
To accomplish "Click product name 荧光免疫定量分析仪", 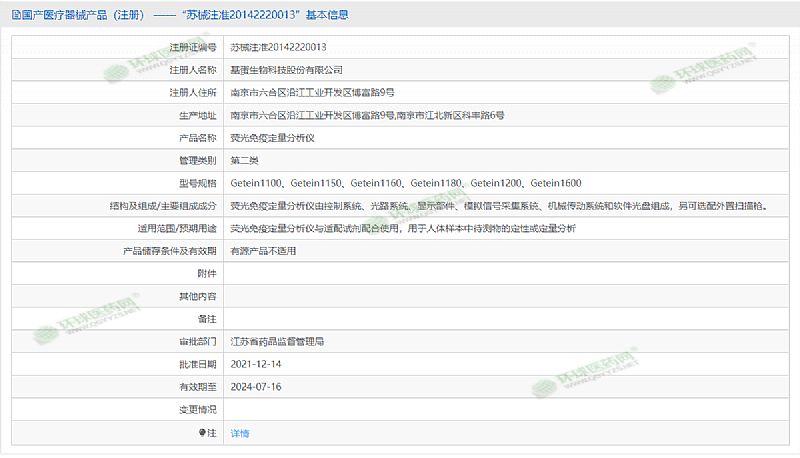I will tap(272, 138).
